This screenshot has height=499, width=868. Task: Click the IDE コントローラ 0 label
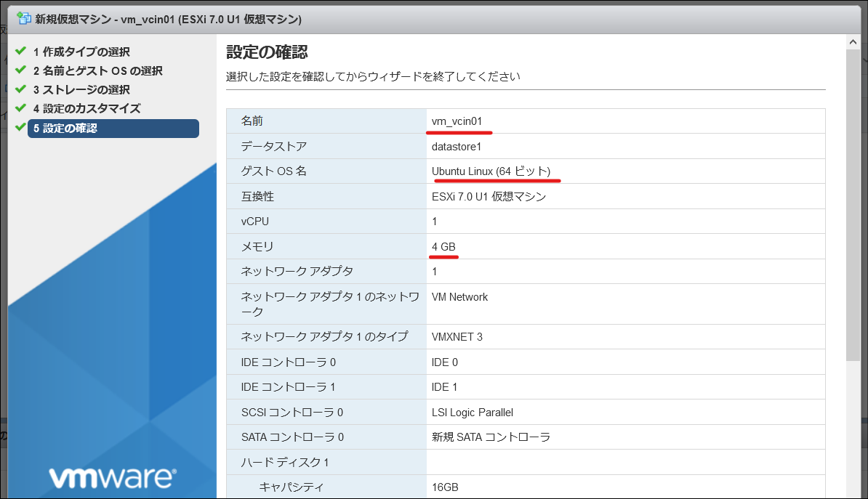(289, 362)
